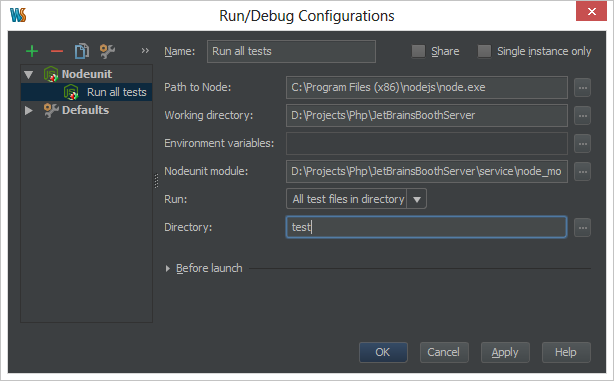Open the Run dropdown arrow
Viewport: 614px width, 381px height.
(x=417, y=199)
